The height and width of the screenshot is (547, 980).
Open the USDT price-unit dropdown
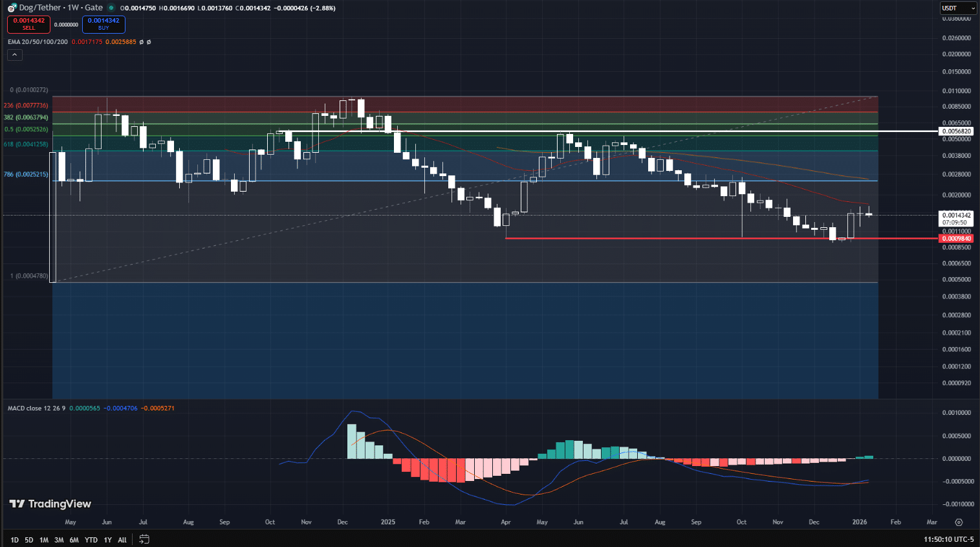(958, 8)
